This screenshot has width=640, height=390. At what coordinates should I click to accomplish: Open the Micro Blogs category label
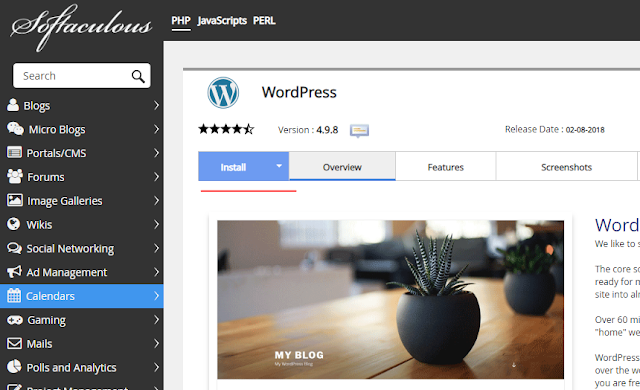(57, 129)
